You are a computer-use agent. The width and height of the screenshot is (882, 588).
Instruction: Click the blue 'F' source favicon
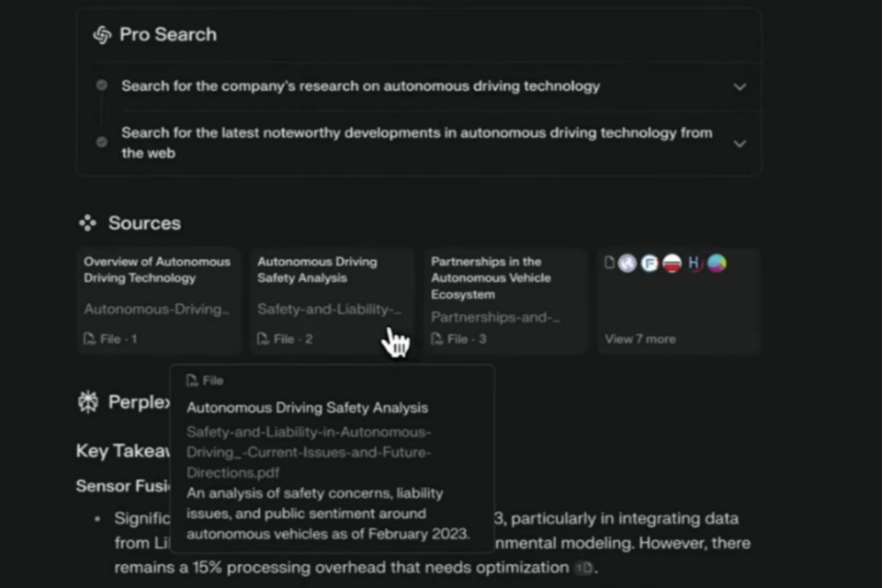[x=650, y=264]
